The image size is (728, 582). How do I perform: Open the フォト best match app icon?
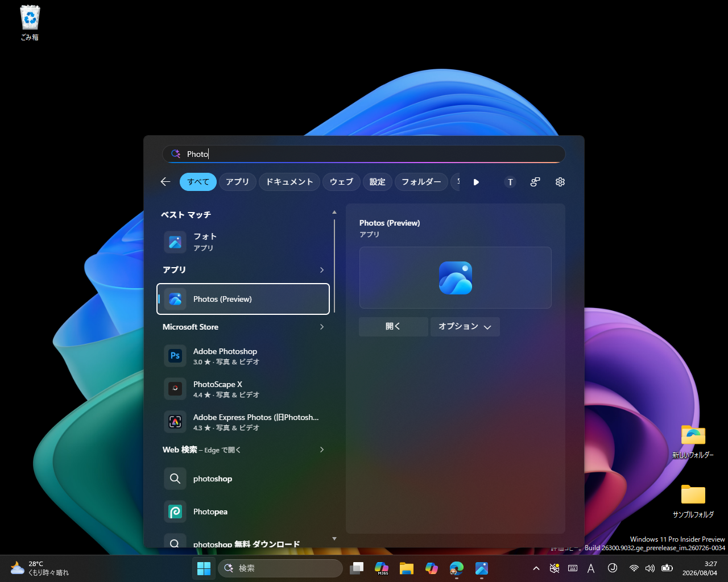coord(175,242)
